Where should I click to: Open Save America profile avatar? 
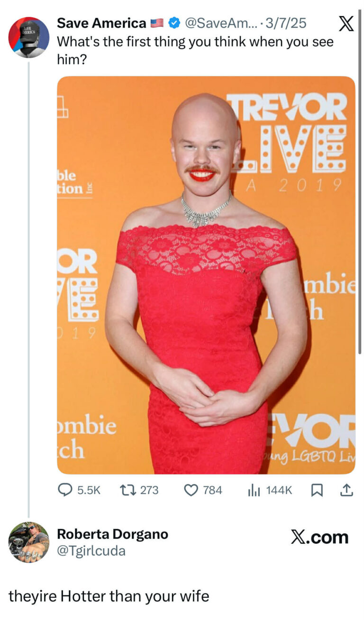point(28,37)
